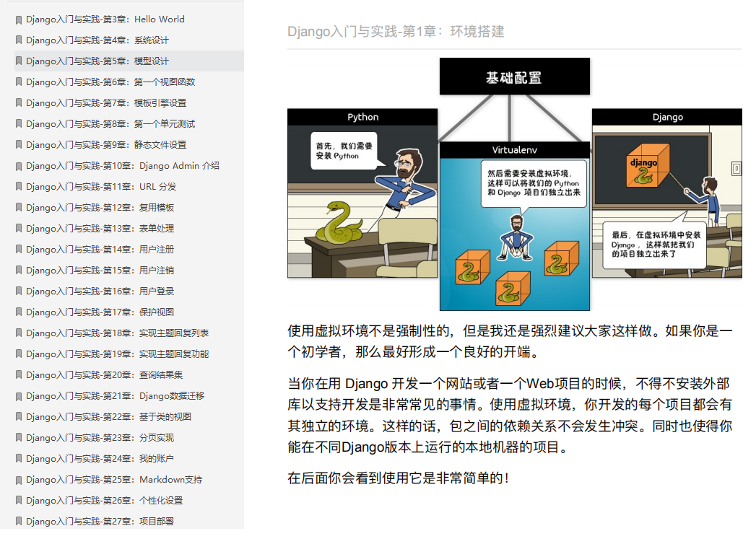This screenshot has height=544, width=756.
Task: Select chapter 第23章: 分页实现
Action: tap(100, 438)
